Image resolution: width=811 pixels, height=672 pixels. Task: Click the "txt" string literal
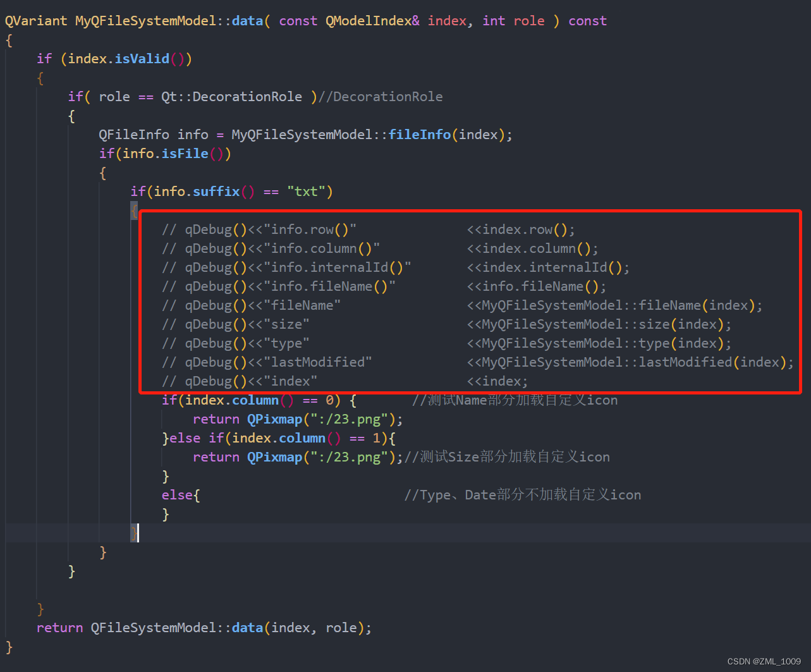(x=308, y=191)
